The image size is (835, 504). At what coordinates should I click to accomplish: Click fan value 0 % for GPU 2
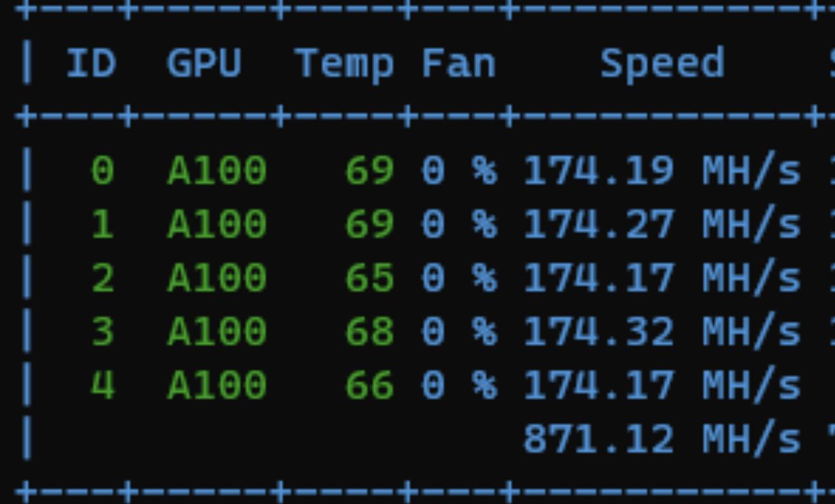(x=459, y=278)
